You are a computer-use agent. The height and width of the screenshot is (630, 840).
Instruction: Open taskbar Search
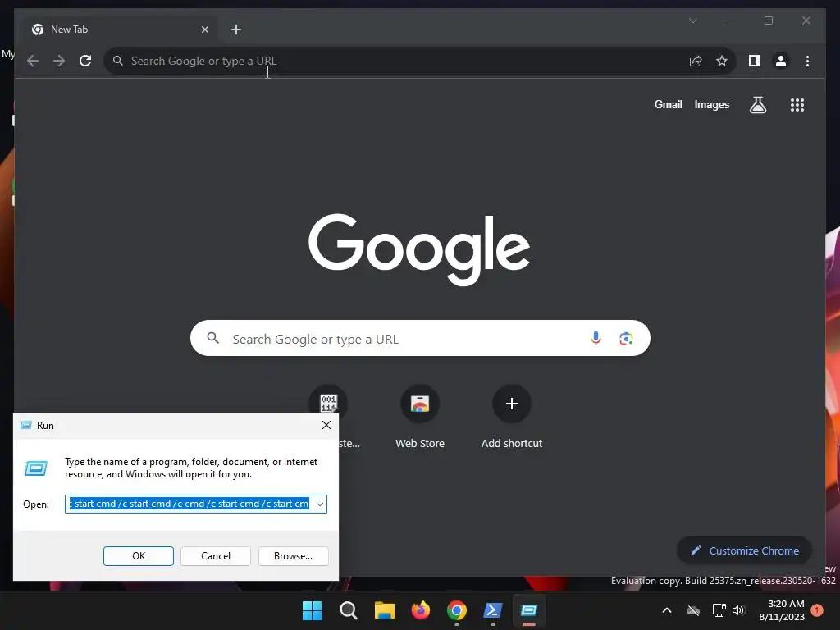tap(348, 610)
